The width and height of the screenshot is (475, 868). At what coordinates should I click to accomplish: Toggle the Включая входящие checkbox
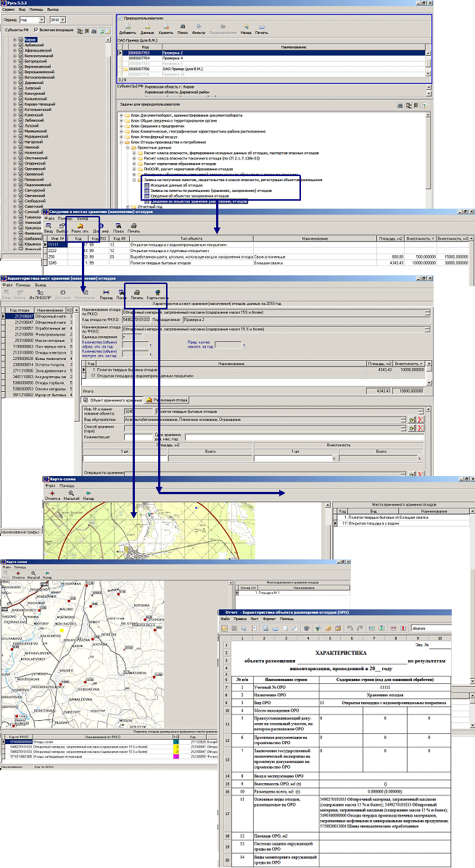[x=36, y=30]
